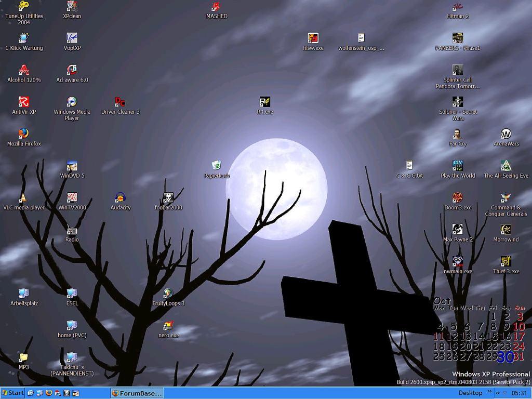Viewport: 532px width, 399px height.
Task: Select the MASHED game icon
Action: [x=217, y=10]
